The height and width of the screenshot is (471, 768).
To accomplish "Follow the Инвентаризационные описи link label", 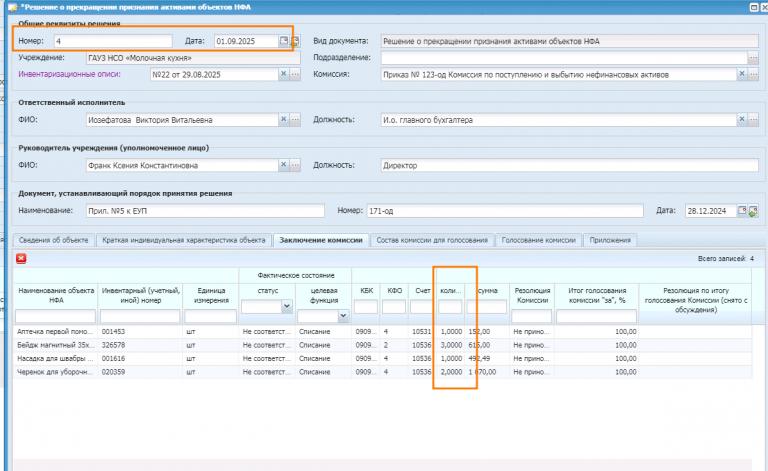I will click(69, 74).
